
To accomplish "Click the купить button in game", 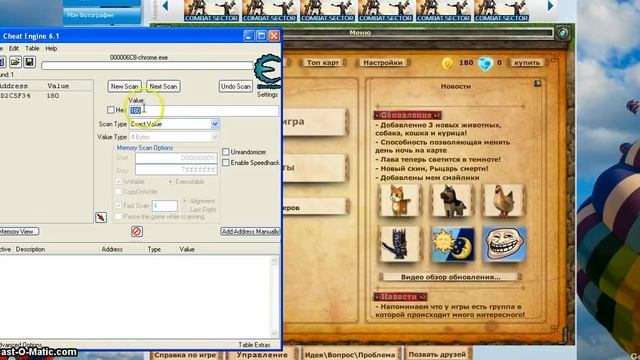I will pos(527,62).
